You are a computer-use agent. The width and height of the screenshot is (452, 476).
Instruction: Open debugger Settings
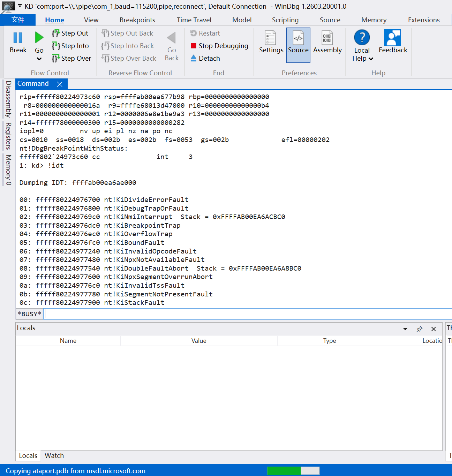pyautogui.click(x=271, y=42)
